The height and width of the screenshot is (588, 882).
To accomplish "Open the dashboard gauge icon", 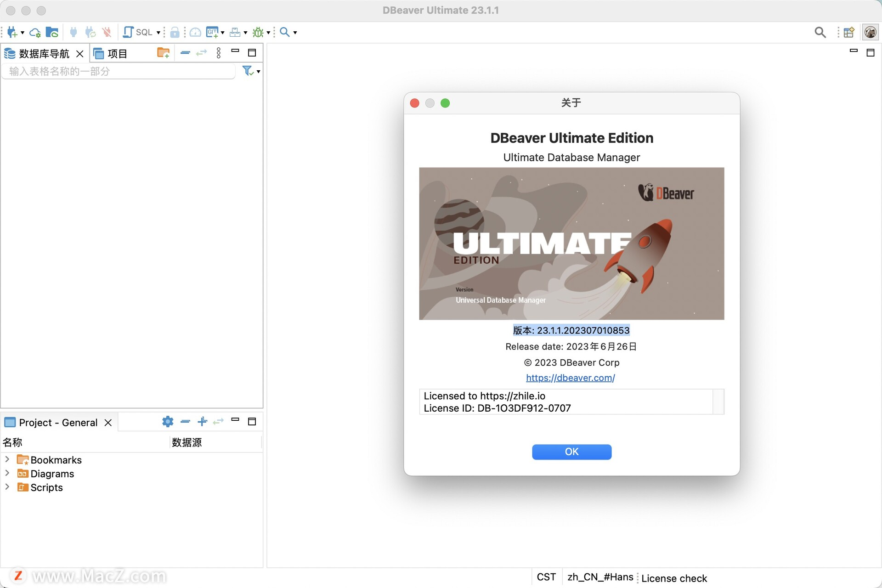I will pyautogui.click(x=195, y=32).
